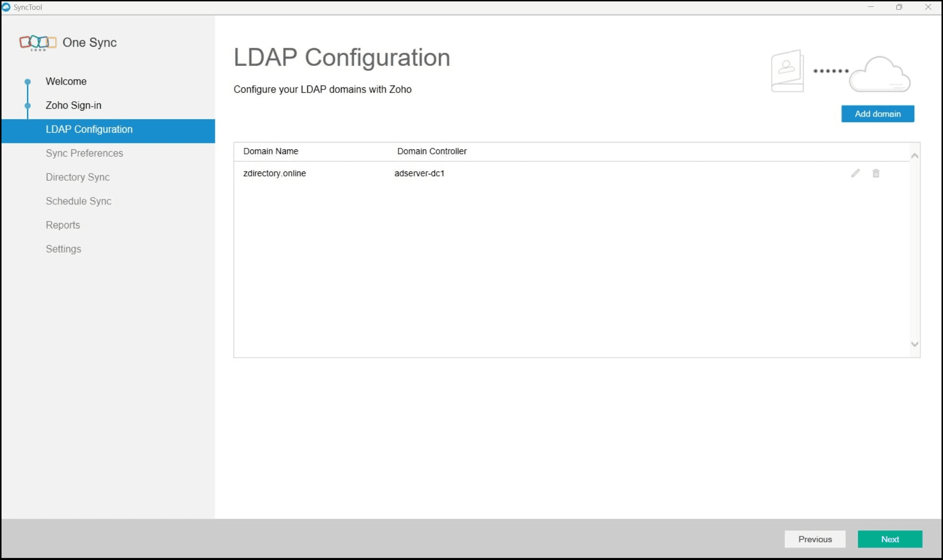The width and height of the screenshot is (943, 560).
Task: Click the Domain Controller column header
Action: click(432, 151)
